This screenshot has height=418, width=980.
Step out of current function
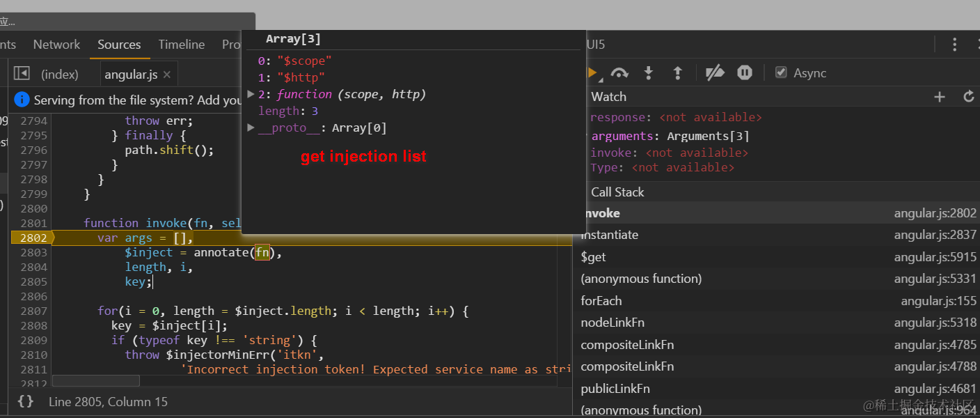(677, 72)
